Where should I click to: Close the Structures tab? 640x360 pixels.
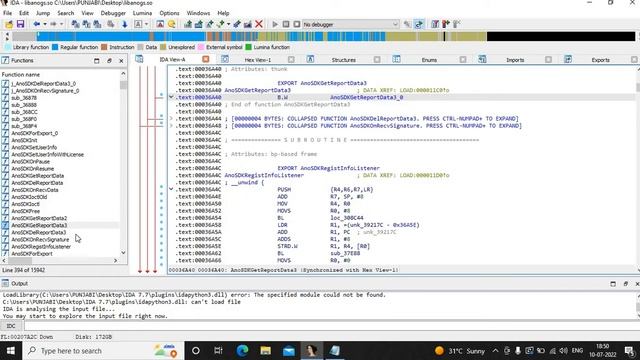pos(377,60)
